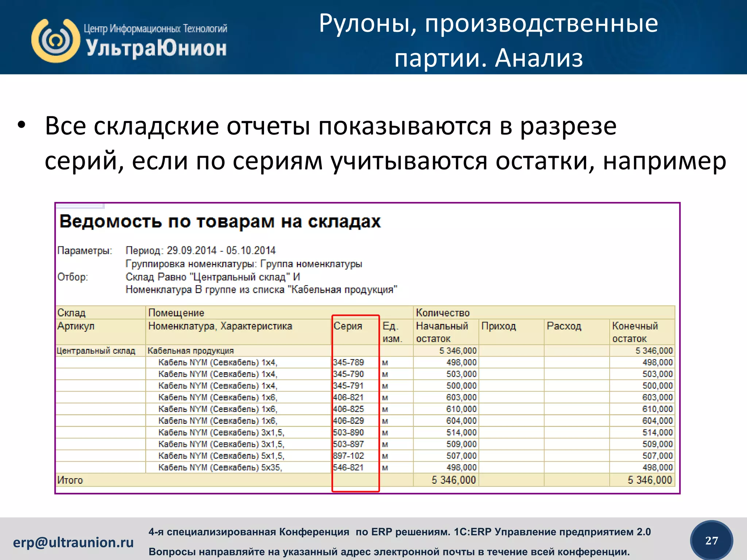
Task: Click the 'Артикул' column header
Action: [76, 326]
